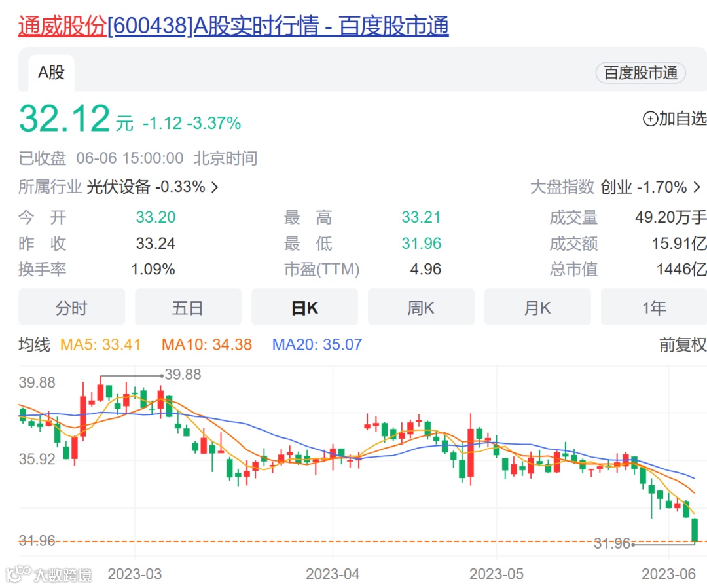707x588 pixels.
Task: Click the 最高 value 33.21
Action: [421, 217]
